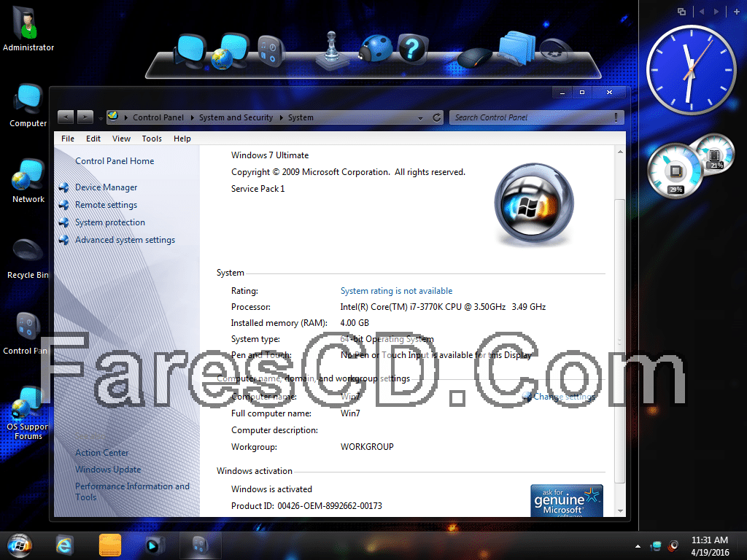Viewport: 747px width, 560px height.
Task: Open the blue folders dock icon
Action: tap(516, 49)
